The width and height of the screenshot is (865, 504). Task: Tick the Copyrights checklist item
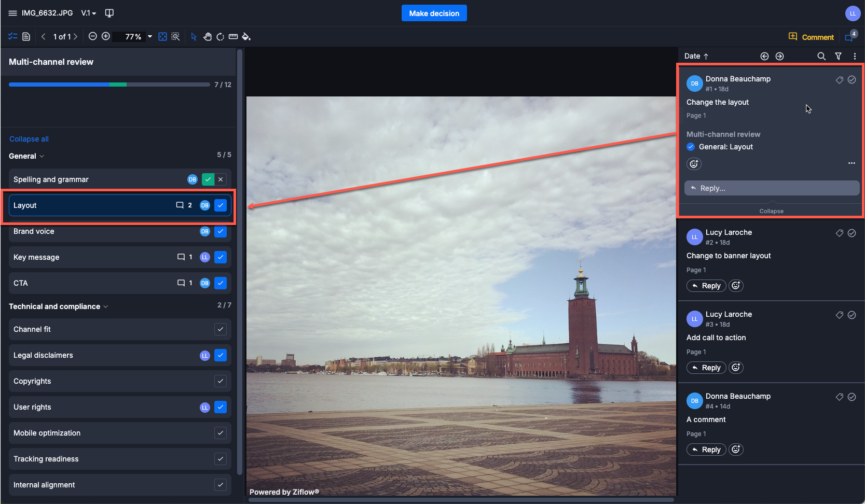click(221, 381)
